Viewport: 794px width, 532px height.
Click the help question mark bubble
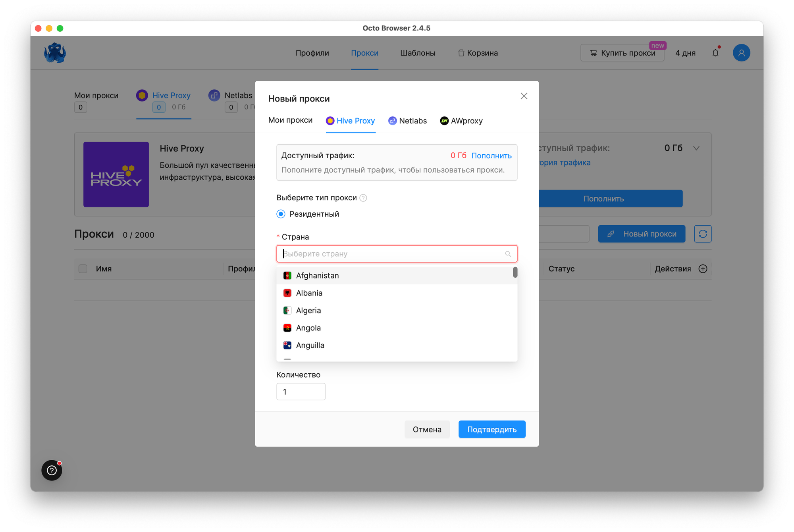point(52,471)
